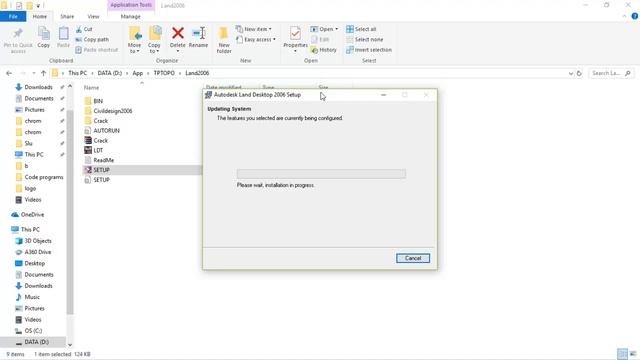
Task: Switch to the Home ribbon tab
Action: tap(40, 16)
